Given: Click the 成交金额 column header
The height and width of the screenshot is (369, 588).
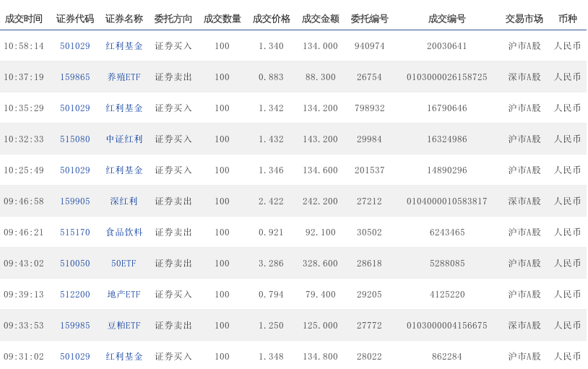Looking at the screenshot, I should pos(320,19).
